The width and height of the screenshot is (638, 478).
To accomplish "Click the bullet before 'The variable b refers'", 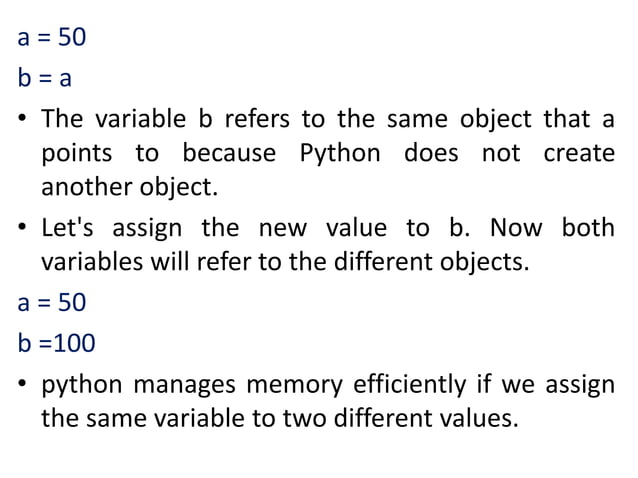I will point(23,120).
